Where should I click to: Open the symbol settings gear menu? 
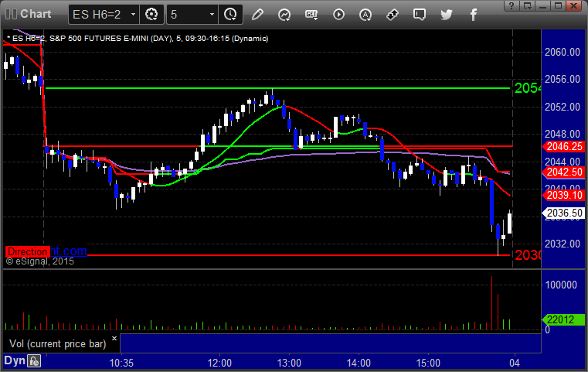pos(151,15)
